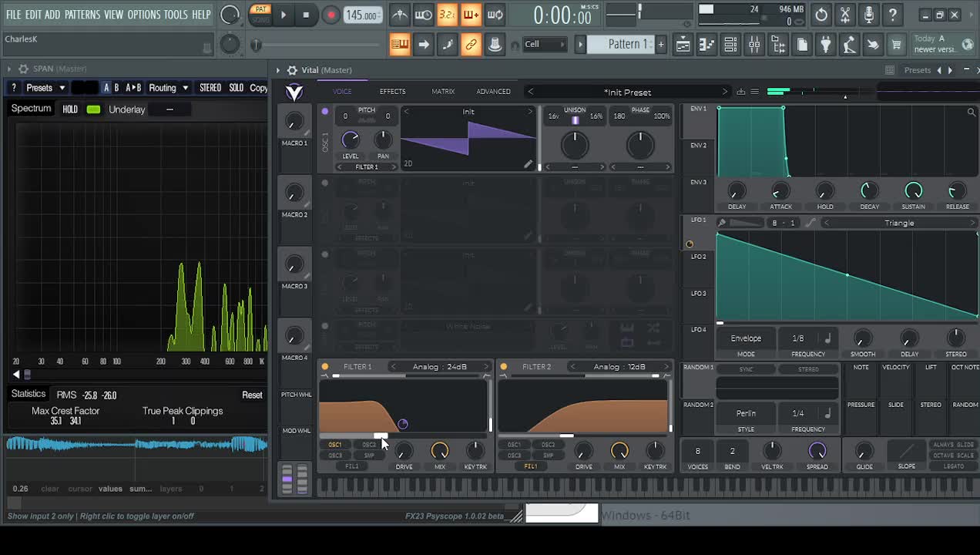Image resolution: width=980 pixels, height=555 pixels.
Task: Toggle Filter 2 power button
Action: coord(503,367)
